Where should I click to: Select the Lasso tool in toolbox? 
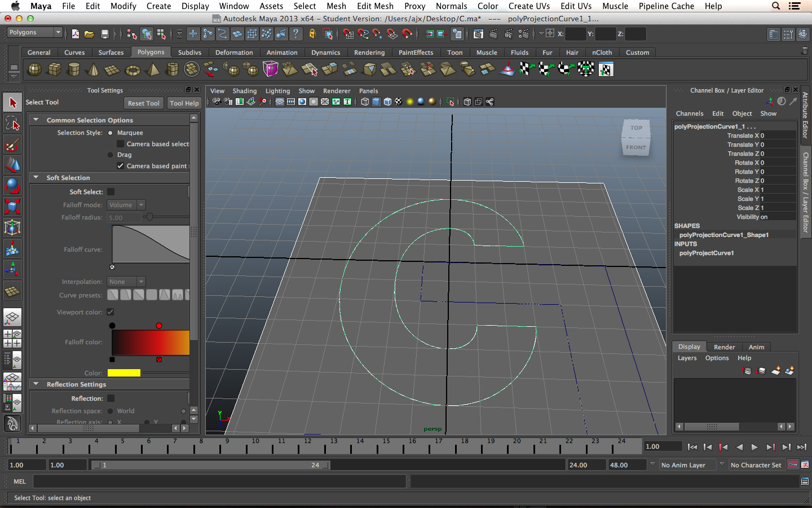pyautogui.click(x=12, y=124)
